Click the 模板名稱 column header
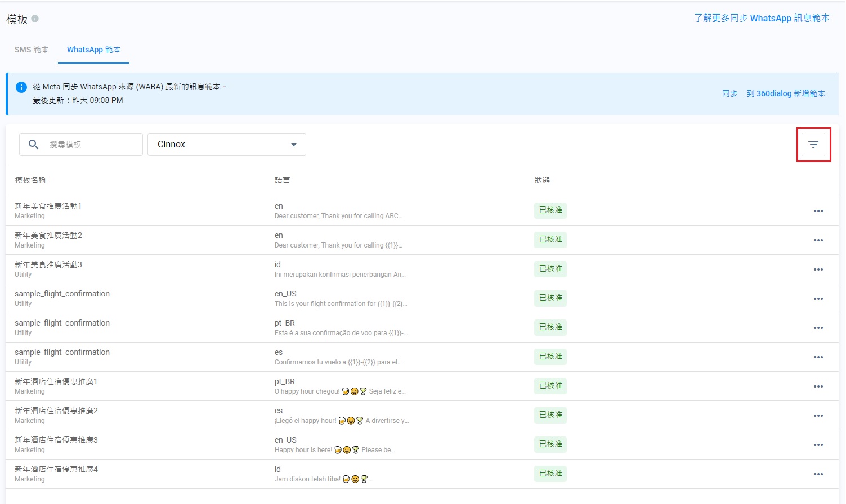Screen dimensions: 846x504 30,180
